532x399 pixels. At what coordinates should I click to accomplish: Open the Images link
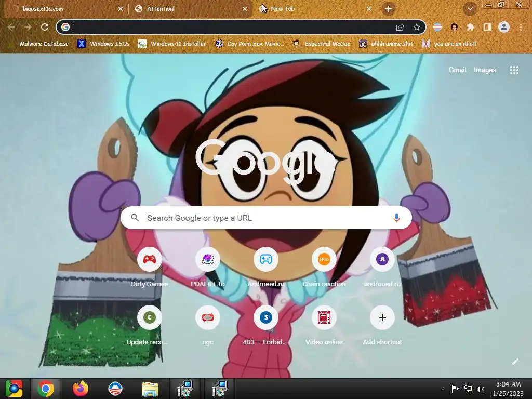pyautogui.click(x=485, y=70)
